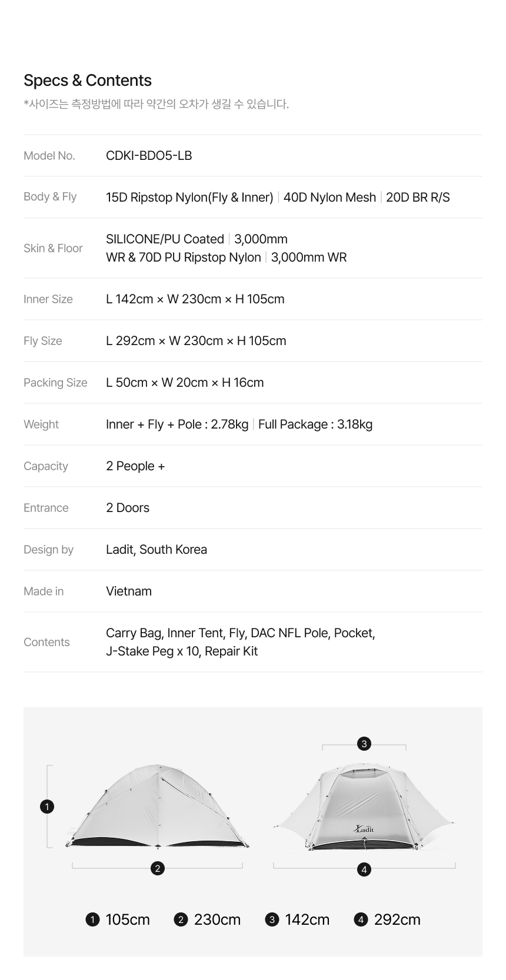506x980 pixels.
Task: Click the Contents list starting with Carry Bag
Action: [x=241, y=642]
